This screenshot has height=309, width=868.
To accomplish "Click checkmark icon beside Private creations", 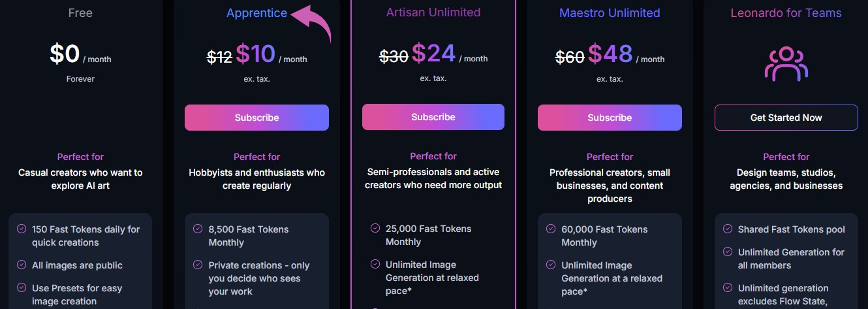I will click(x=198, y=265).
